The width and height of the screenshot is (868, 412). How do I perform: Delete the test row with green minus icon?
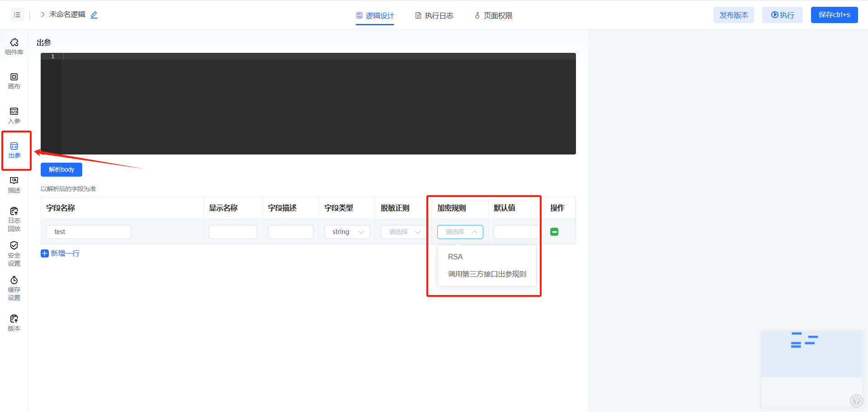tap(554, 232)
